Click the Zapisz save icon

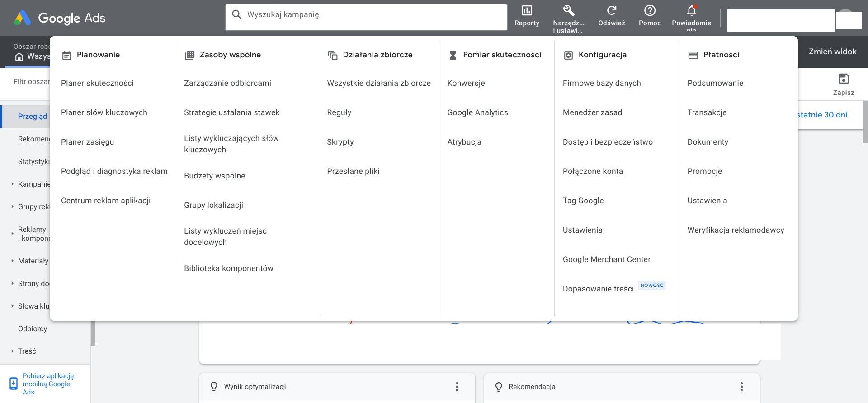point(844,79)
